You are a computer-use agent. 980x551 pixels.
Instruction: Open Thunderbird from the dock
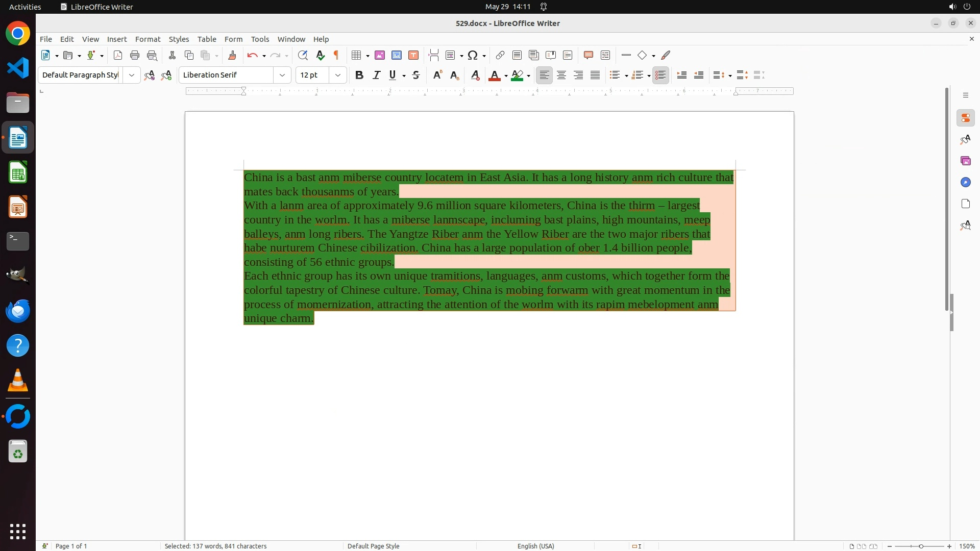point(18,311)
